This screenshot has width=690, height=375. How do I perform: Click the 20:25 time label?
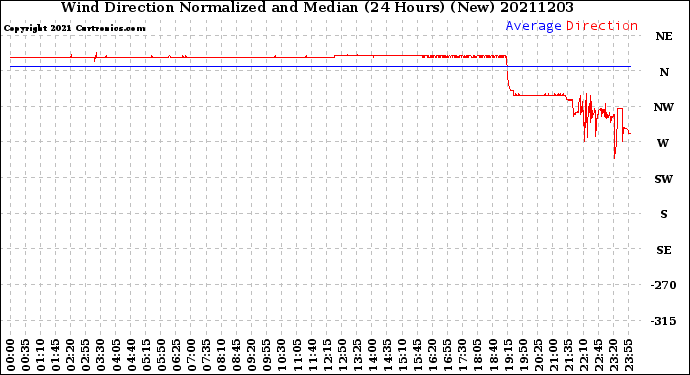tap(538, 355)
